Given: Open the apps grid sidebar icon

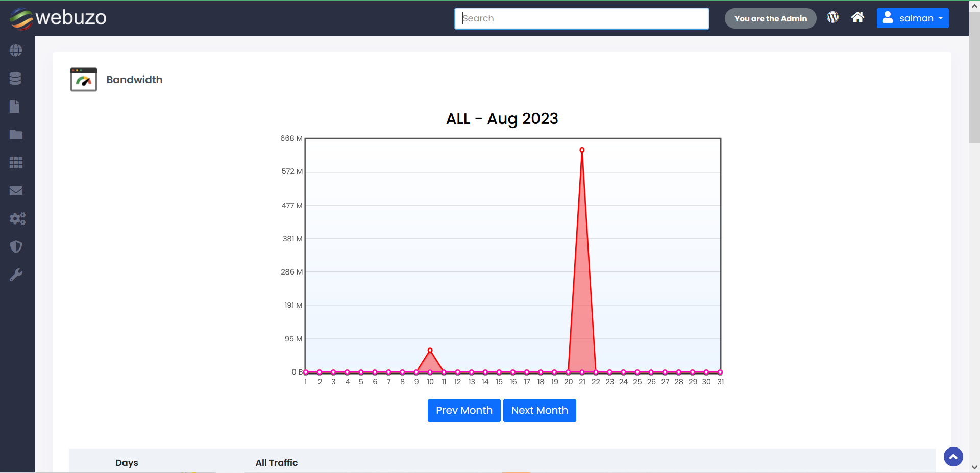Looking at the screenshot, I should click(16, 163).
